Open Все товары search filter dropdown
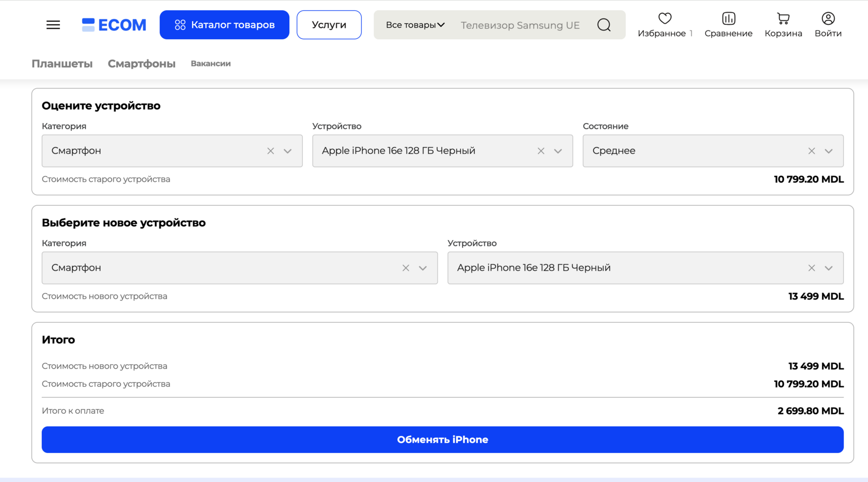Viewport: 868px width, 482px height. click(415, 25)
